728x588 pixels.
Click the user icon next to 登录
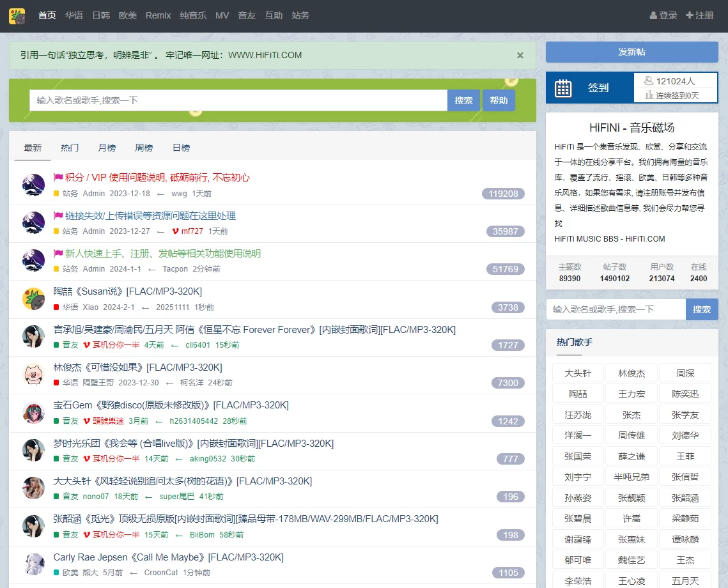(653, 15)
